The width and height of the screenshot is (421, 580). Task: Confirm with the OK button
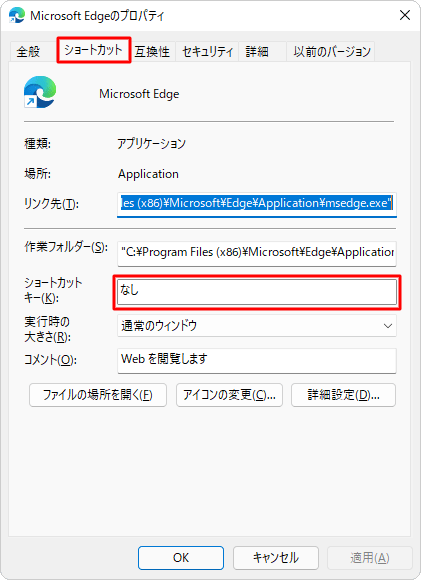181,557
